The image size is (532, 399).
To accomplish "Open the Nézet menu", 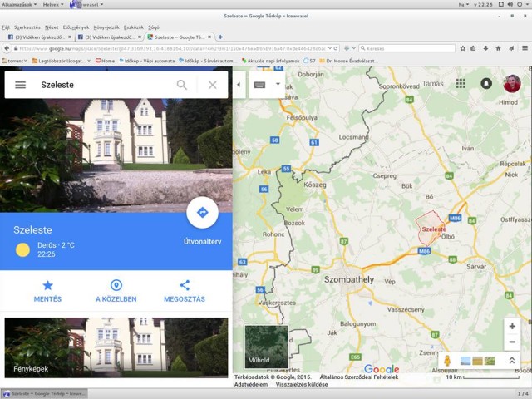I will pyautogui.click(x=52, y=27).
